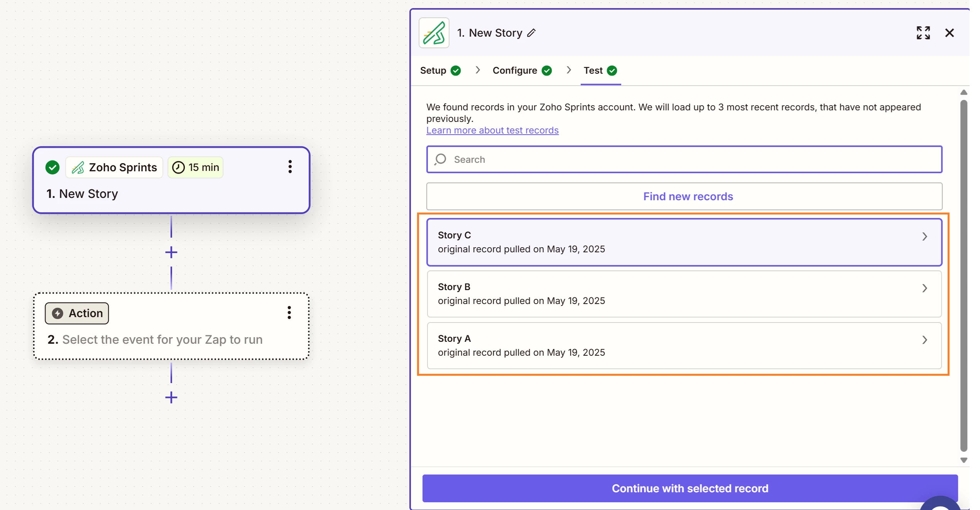The width and height of the screenshot is (980, 510).
Task: Add a step below the Action card
Action: tap(171, 398)
